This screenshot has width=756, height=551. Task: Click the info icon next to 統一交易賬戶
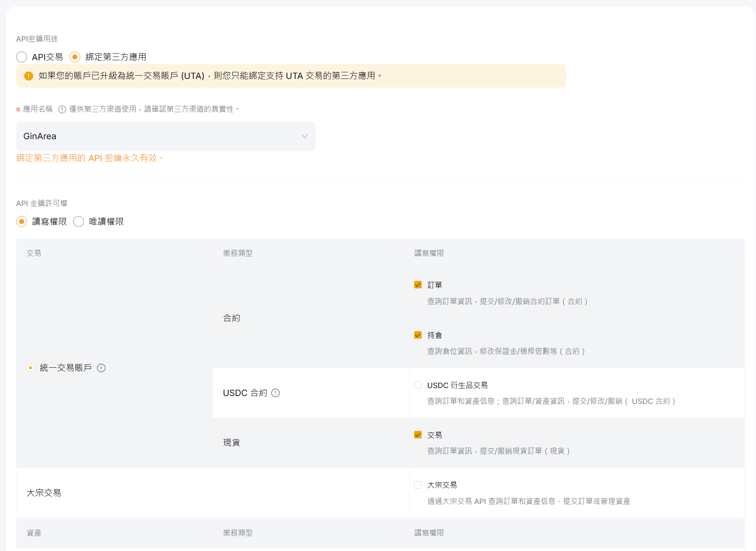coord(101,368)
